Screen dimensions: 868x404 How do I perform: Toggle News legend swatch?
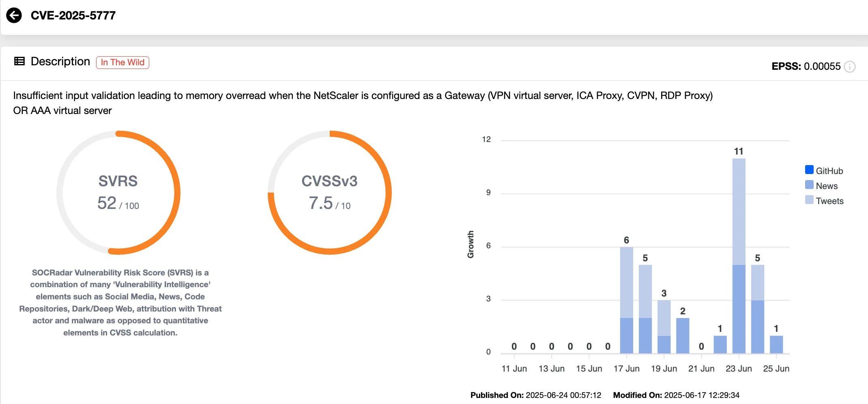coord(809,185)
